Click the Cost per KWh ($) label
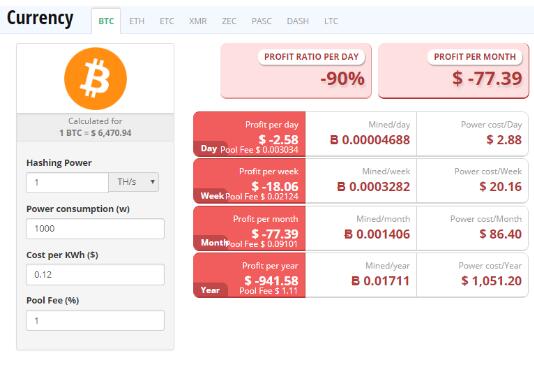The height and width of the screenshot is (371, 534). pyautogui.click(x=62, y=255)
